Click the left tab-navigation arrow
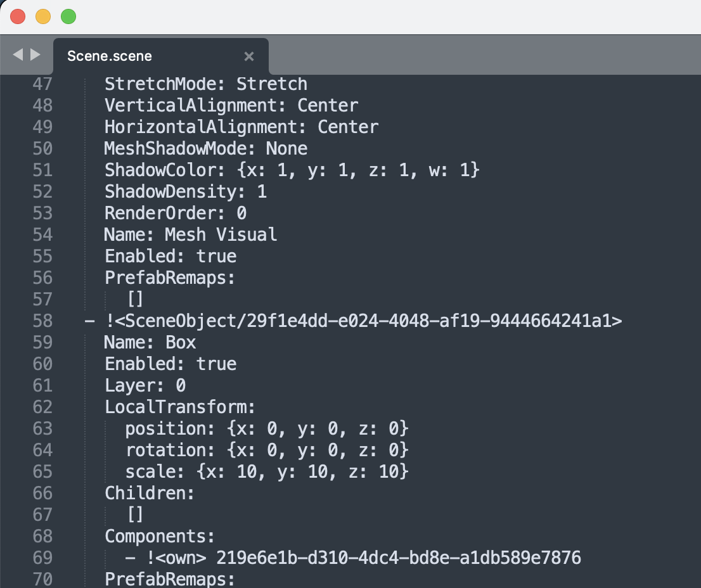The height and width of the screenshot is (588, 701). [x=18, y=55]
